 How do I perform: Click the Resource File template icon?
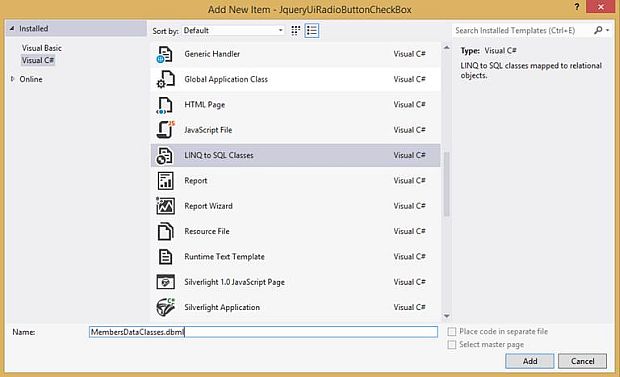[x=165, y=231]
